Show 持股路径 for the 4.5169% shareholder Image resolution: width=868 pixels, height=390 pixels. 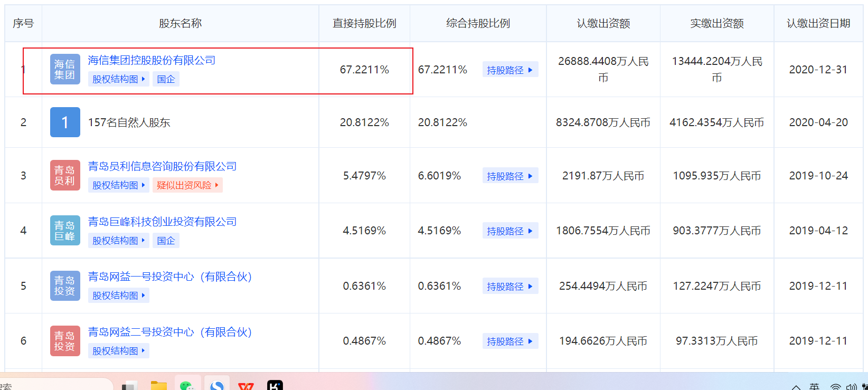point(510,231)
